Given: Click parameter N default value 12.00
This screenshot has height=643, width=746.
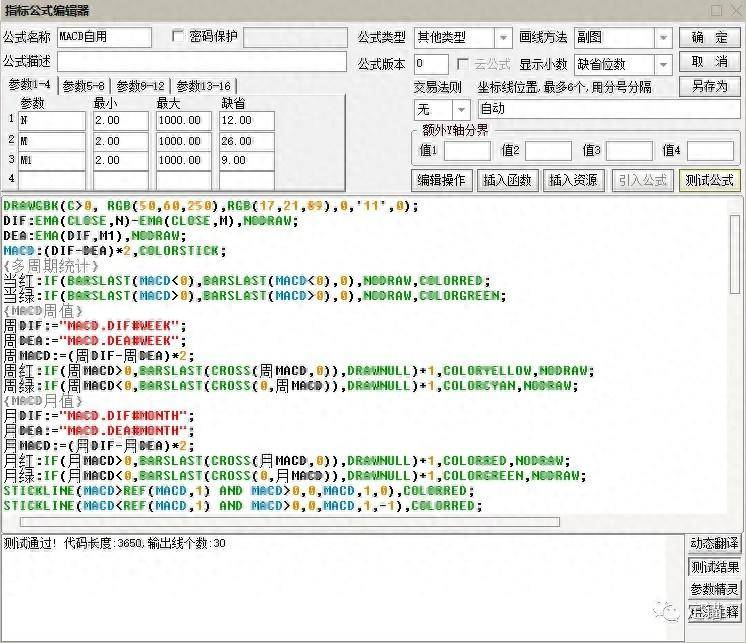Looking at the screenshot, I should 247,121.
